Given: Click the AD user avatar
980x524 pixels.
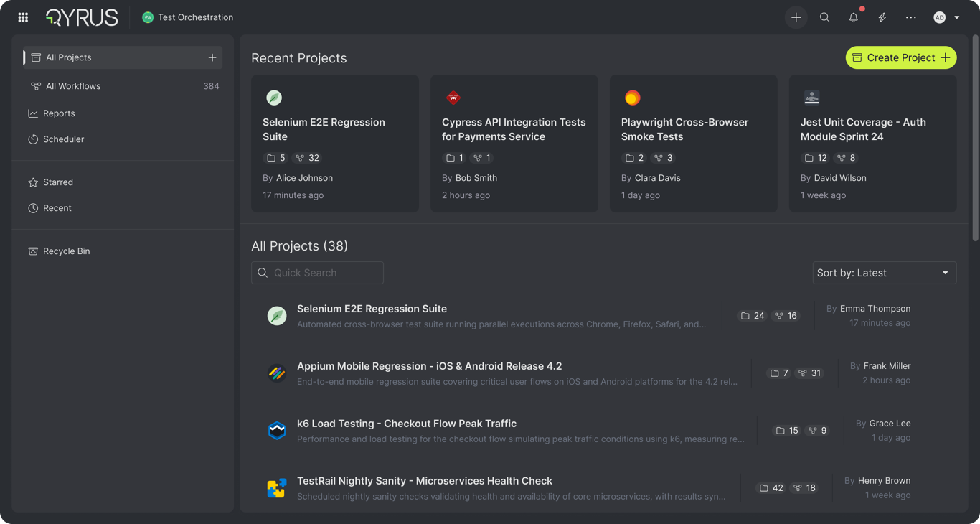Looking at the screenshot, I should (939, 17).
